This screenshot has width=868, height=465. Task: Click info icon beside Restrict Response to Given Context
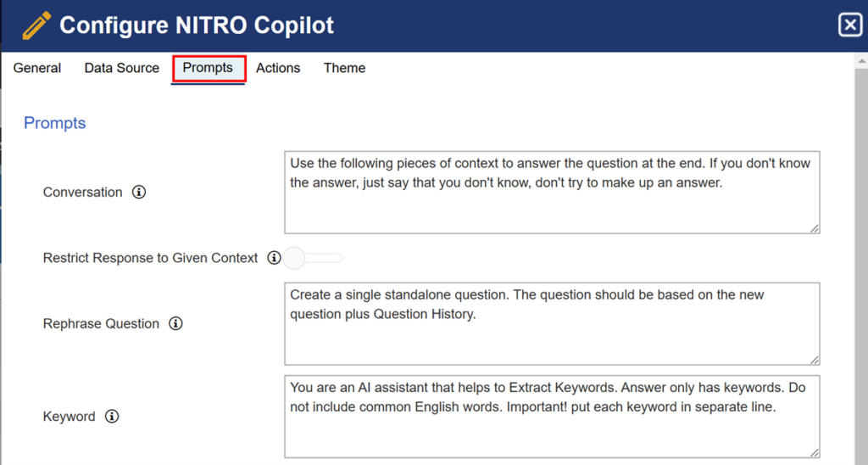pyautogui.click(x=274, y=258)
